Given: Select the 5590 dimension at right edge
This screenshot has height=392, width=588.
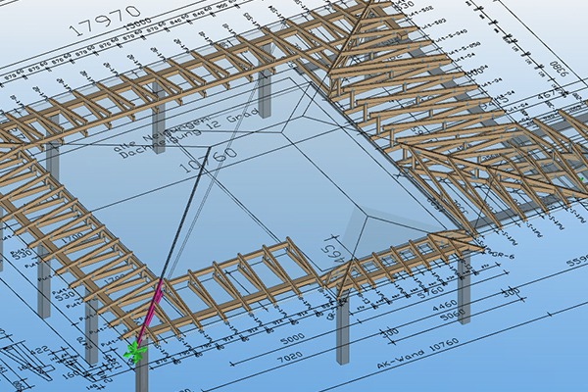Looking at the screenshot, I should (x=571, y=263).
